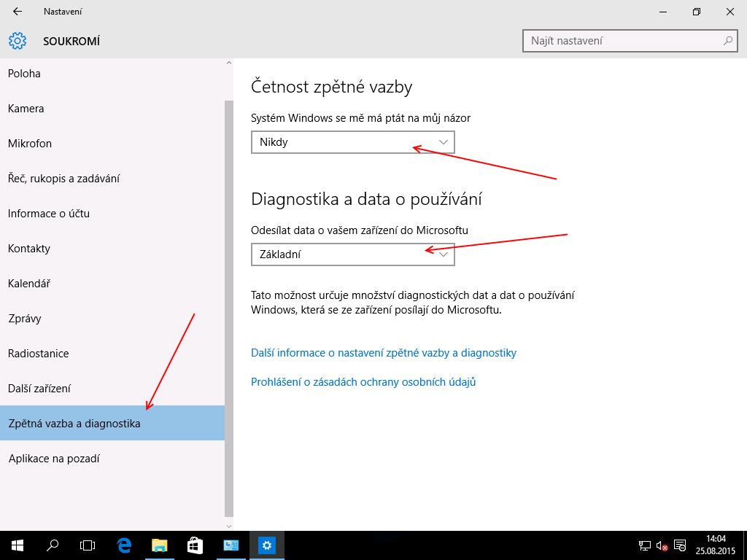Open the Kamera privacy section
This screenshot has width=747, height=560.
(x=26, y=109)
